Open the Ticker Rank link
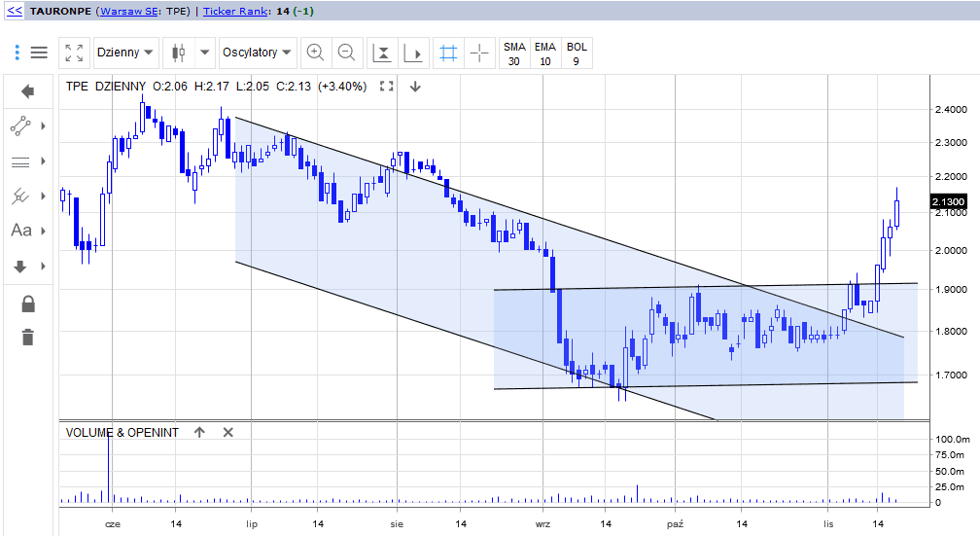The width and height of the screenshot is (980, 536). point(235,12)
